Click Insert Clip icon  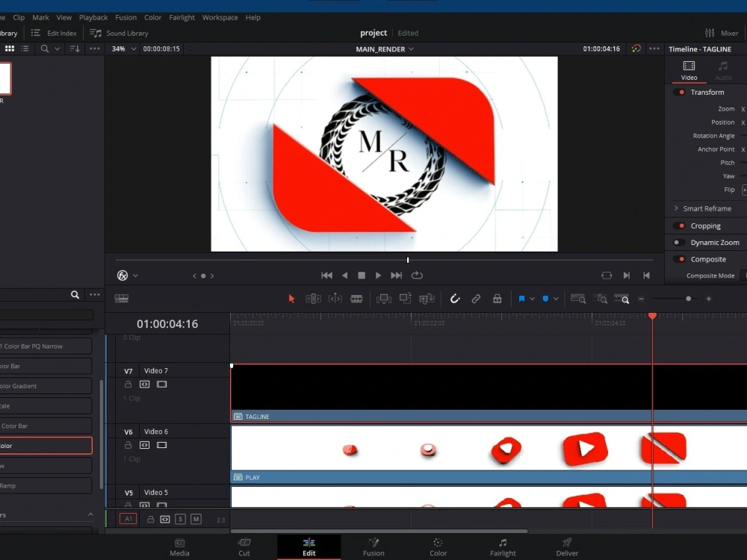click(x=383, y=299)
